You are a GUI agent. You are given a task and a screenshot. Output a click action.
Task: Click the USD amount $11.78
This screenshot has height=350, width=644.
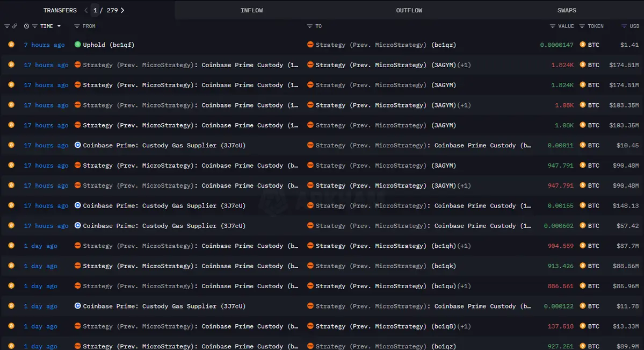pyautogui.click(x=627, y=306)
